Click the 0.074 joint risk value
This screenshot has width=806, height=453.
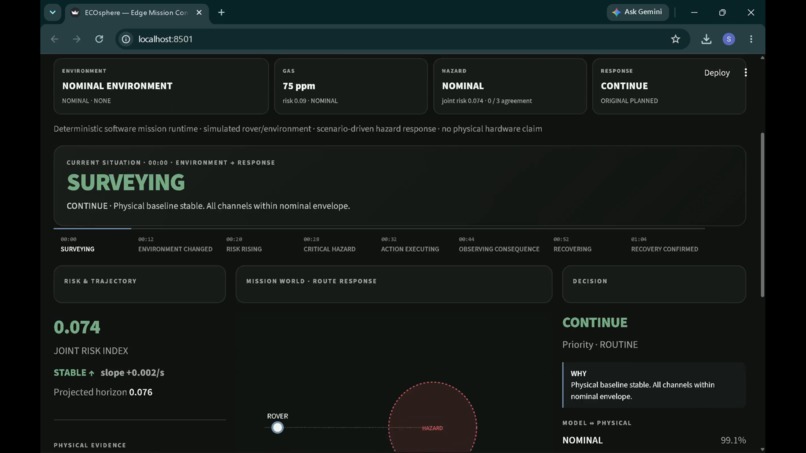pos(77,327)
